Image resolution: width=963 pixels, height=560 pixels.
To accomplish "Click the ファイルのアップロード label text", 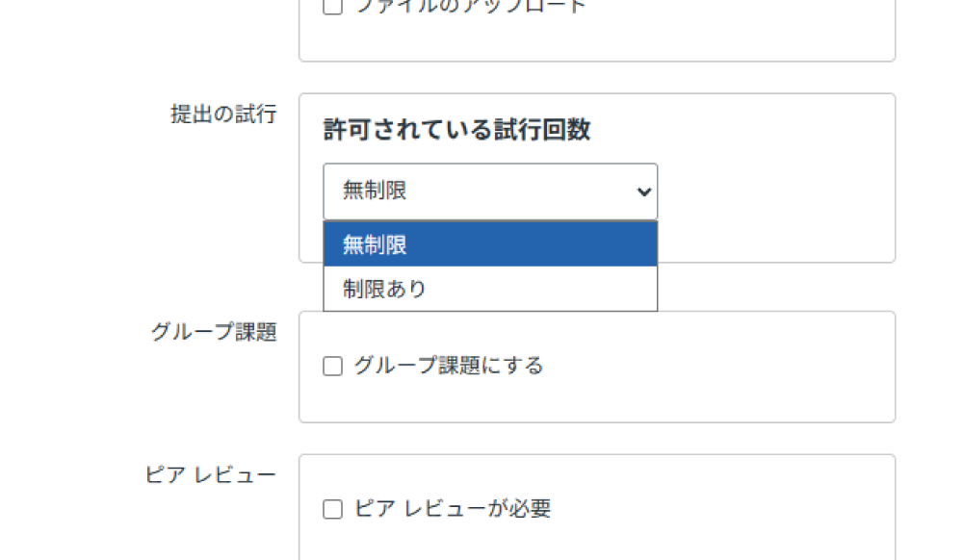I will pos(470,7).
